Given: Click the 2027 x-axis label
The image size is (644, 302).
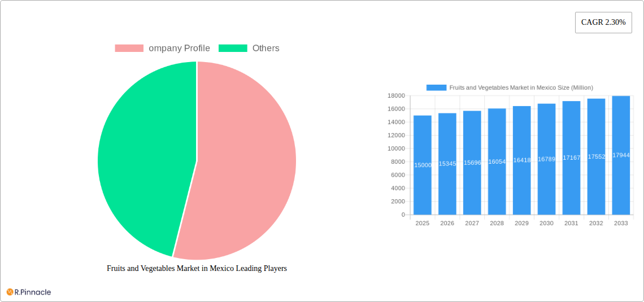Looking at the screenshot, I should tap(472, 223).
